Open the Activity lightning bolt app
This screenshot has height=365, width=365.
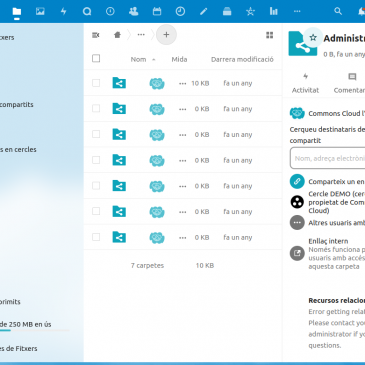63,12
